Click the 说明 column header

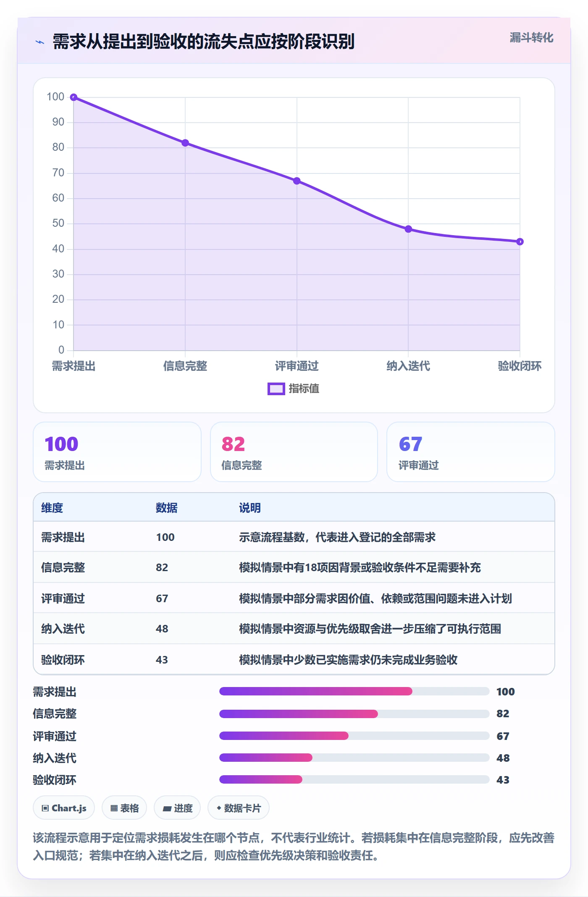[250, 508]
